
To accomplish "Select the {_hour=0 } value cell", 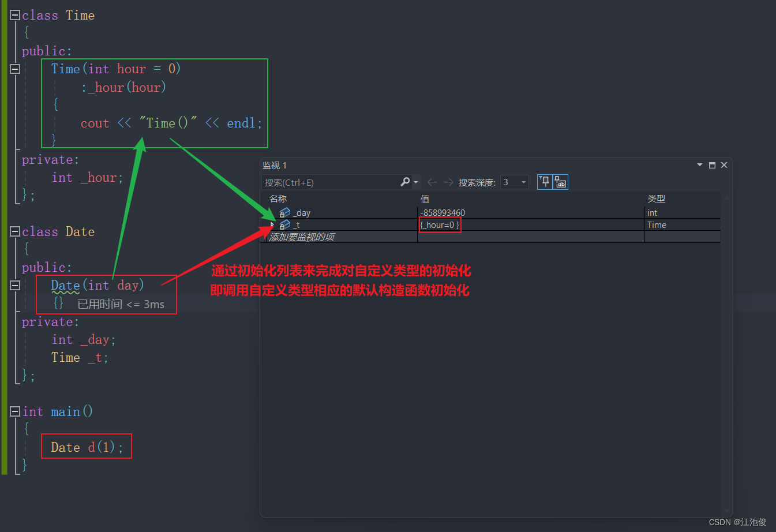I will [x=531, y=225].
